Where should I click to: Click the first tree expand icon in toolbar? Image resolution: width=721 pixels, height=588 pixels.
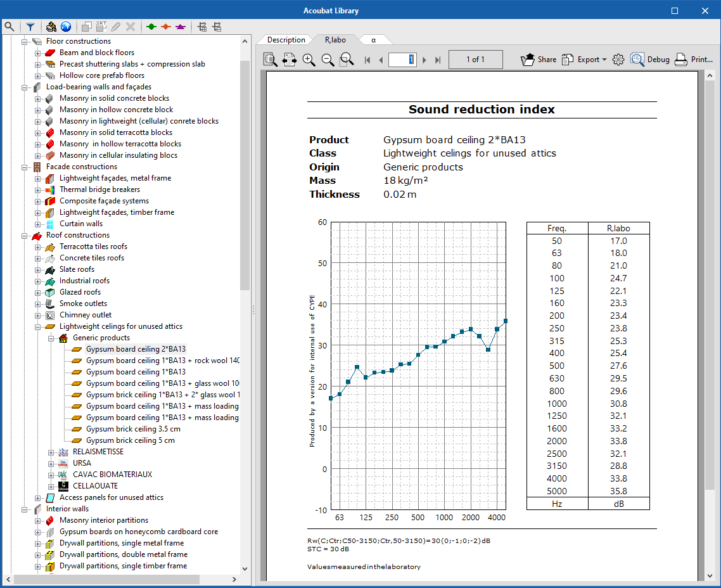click(201, 27)
